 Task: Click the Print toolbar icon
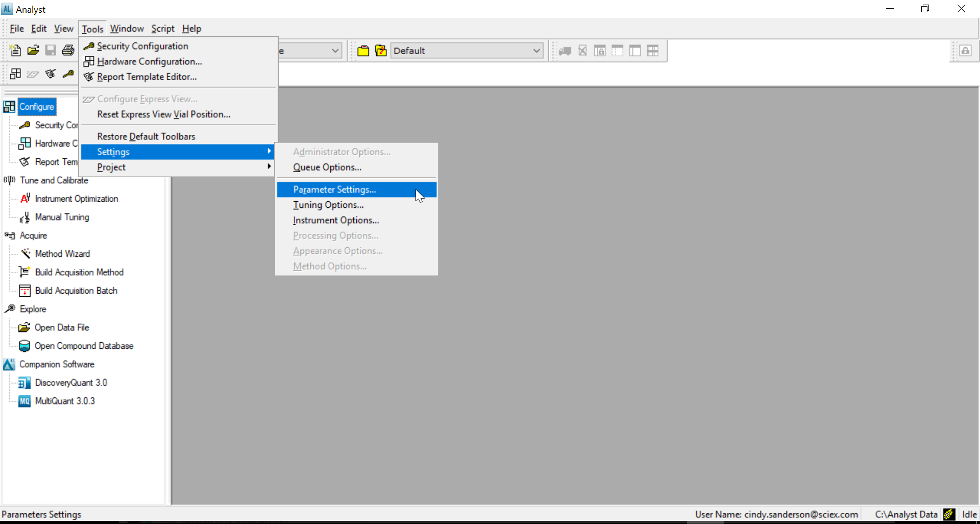pyautogui.click(x=68, y=50)
